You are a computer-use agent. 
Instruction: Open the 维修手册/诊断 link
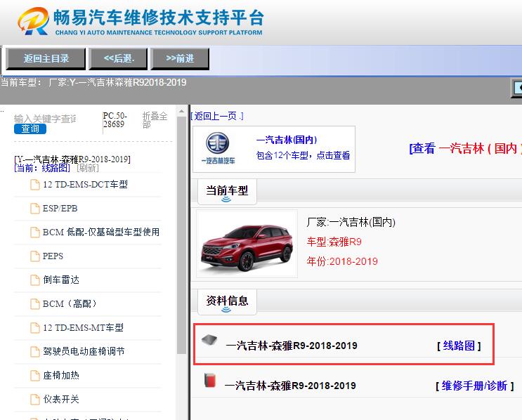474,386
